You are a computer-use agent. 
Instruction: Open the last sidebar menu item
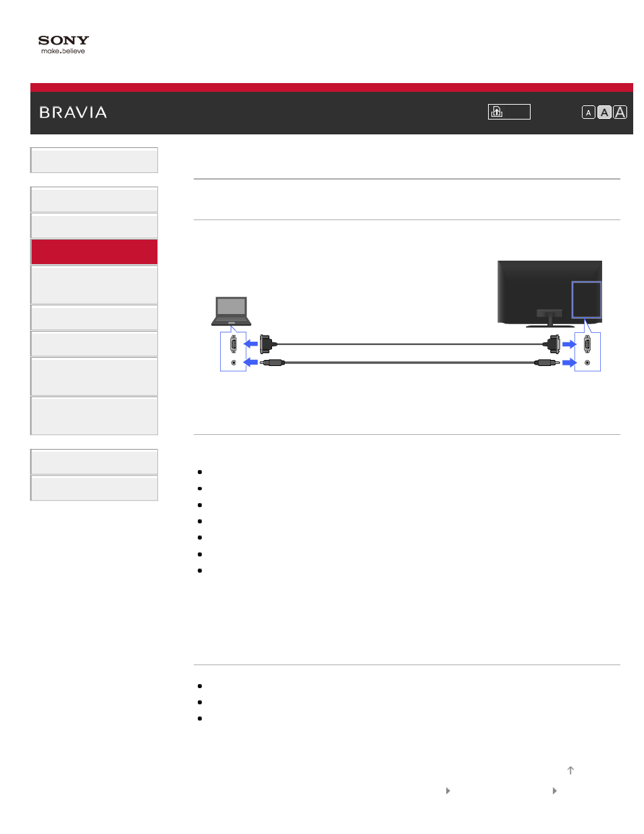94,488
